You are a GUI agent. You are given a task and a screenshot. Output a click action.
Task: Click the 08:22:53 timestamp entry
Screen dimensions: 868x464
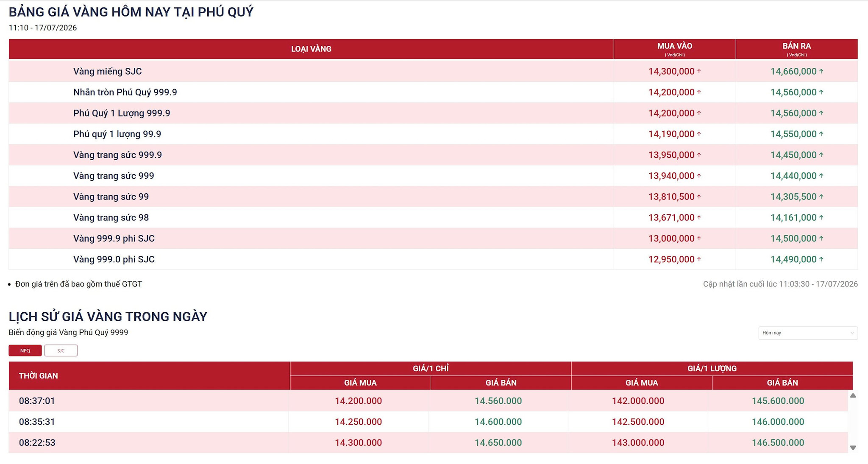37,443
